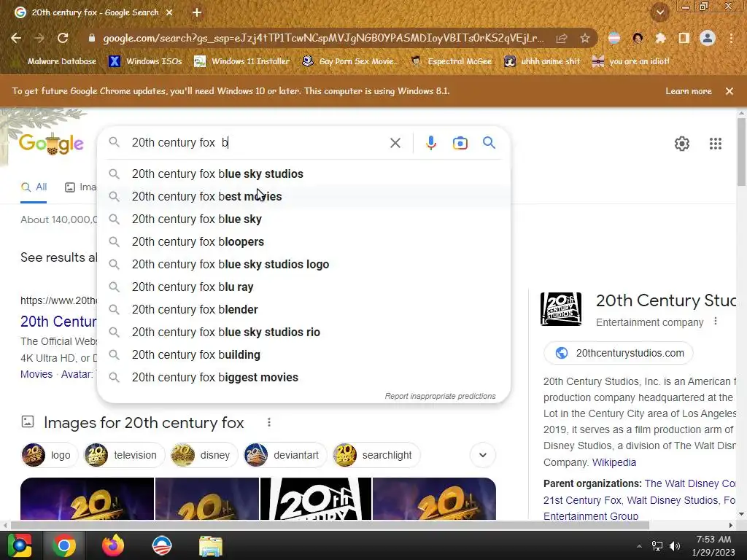Open the volume control in system tray
Image resolution: width=747 pixels, height=560 pixels.
[675, 546]
